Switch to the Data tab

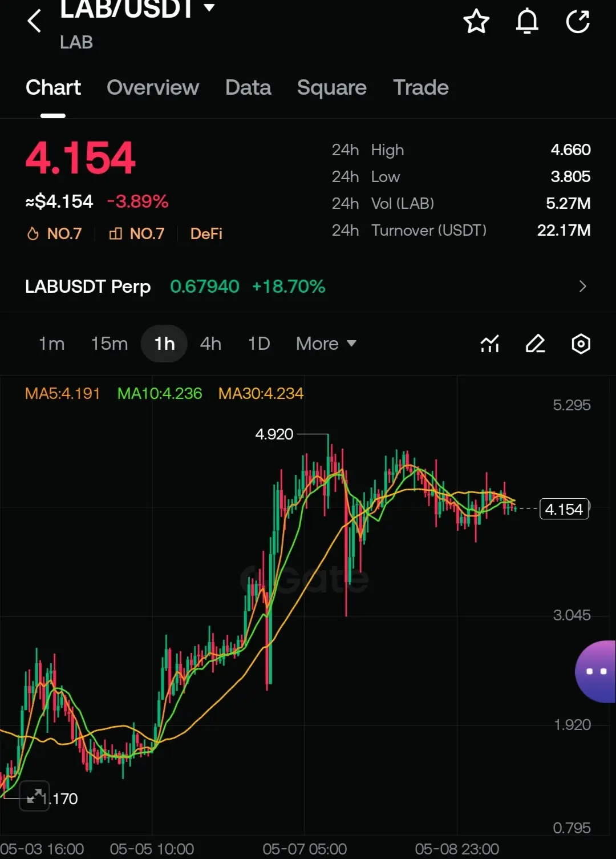pos(248,87)
